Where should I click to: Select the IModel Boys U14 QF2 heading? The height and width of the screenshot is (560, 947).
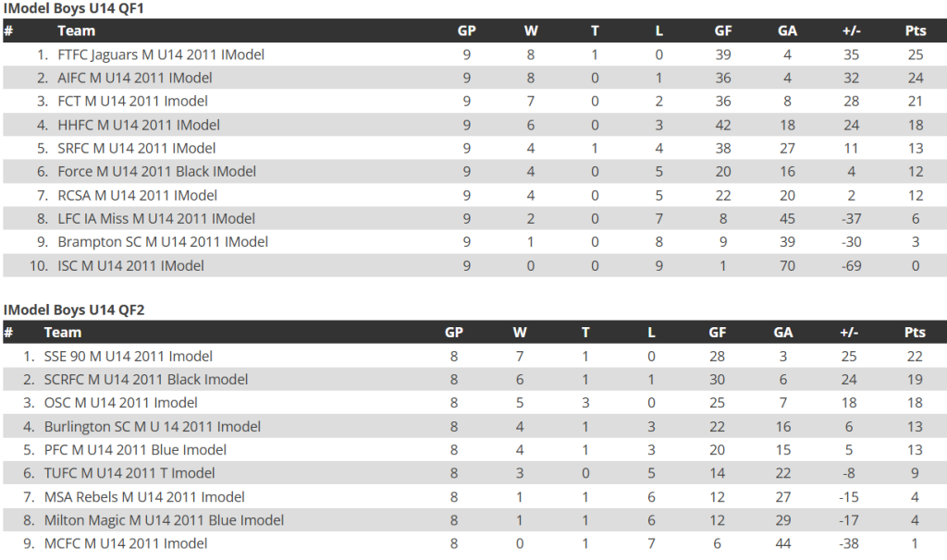[74, 310]
